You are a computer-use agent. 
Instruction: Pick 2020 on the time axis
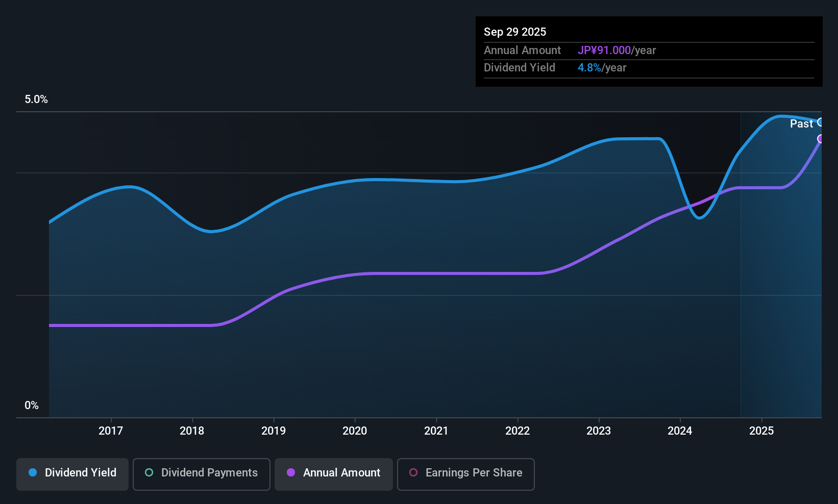355,431
